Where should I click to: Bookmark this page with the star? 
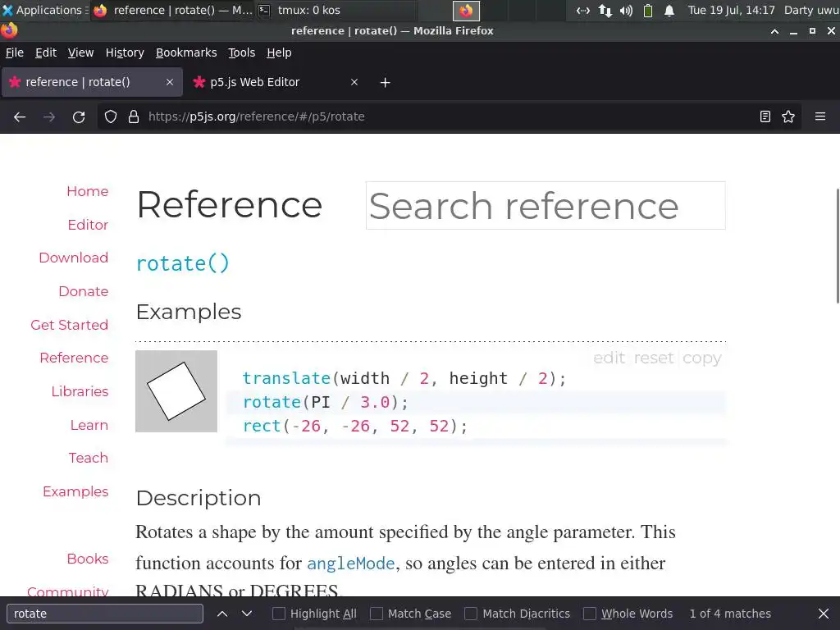coord(788,116)
